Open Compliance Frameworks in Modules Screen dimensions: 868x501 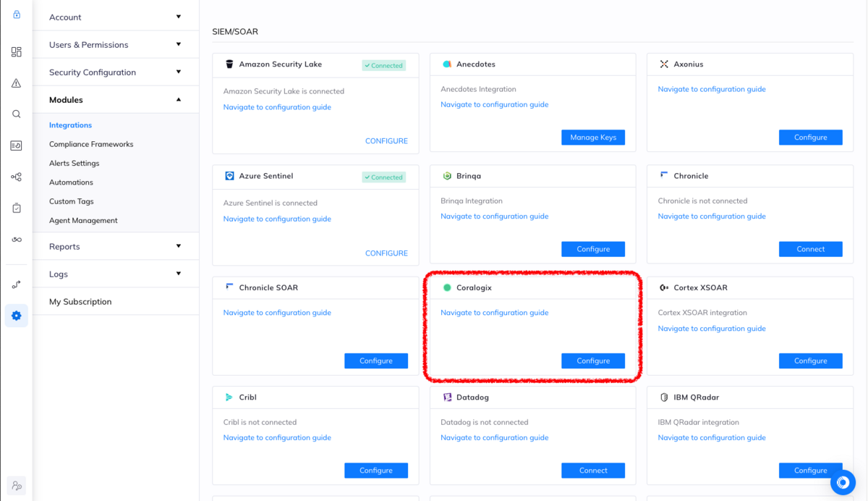pos(91,144)
